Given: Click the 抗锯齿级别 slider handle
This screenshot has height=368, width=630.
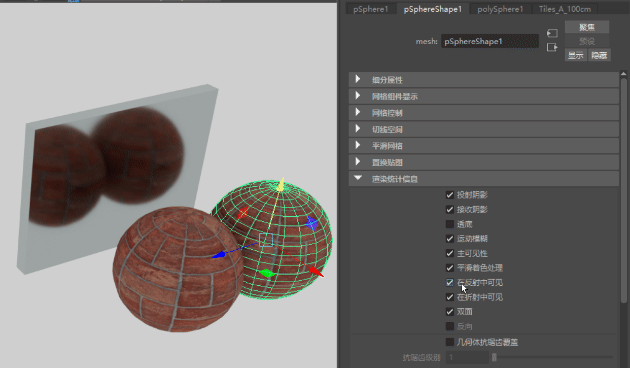Looking at the screenshot, I should pos(494,357).
